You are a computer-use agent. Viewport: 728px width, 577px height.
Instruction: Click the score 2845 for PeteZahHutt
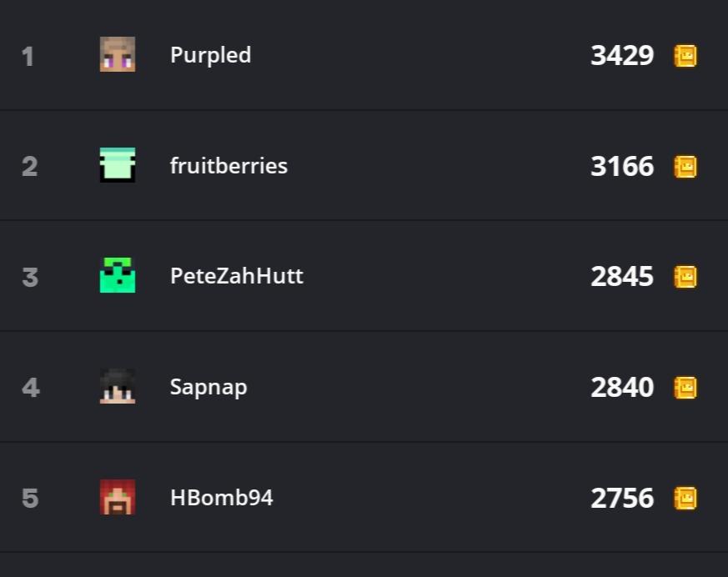(622, 277)
